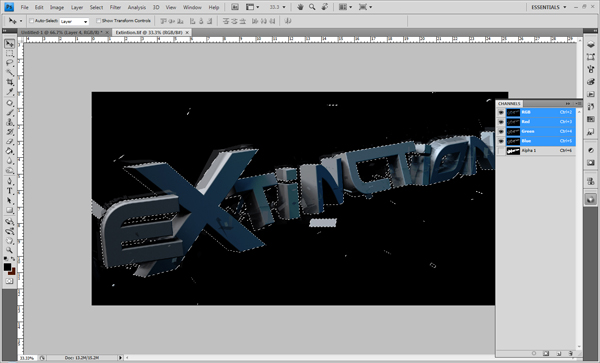
Task: Close the Extinction.tif document tab
Action: pyautogui.click(x=187, y=33)
